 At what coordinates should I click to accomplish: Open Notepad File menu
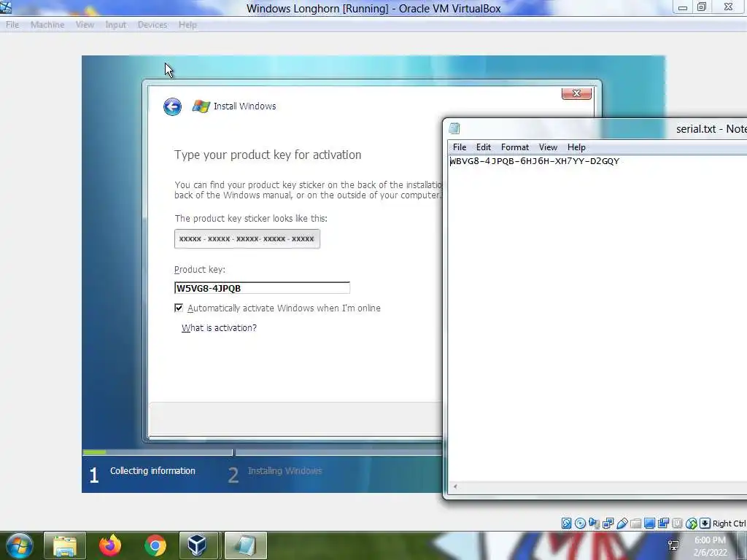pyautogui.click(x=460, y=147)
